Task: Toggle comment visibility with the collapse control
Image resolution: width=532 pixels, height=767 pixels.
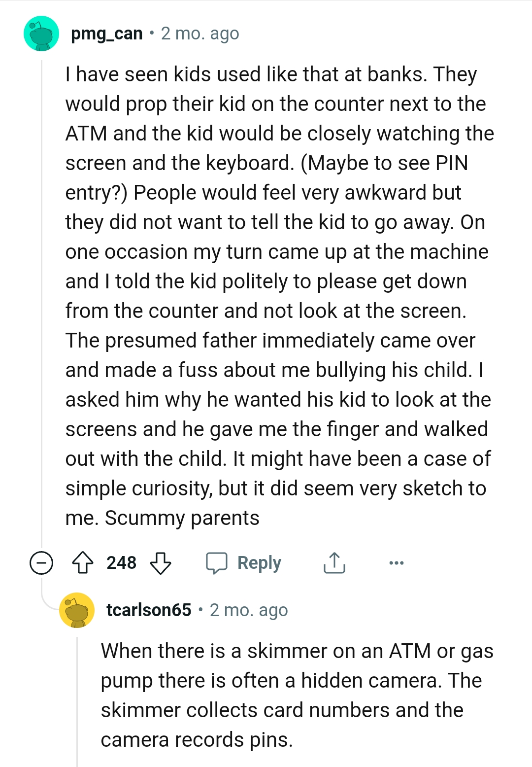Action: coord(42,563)
